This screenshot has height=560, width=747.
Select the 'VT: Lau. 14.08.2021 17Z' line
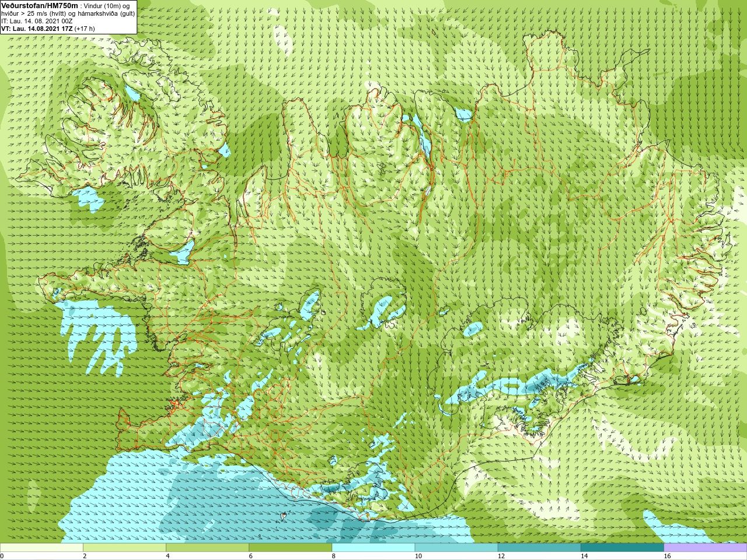(x=48, y=28)
